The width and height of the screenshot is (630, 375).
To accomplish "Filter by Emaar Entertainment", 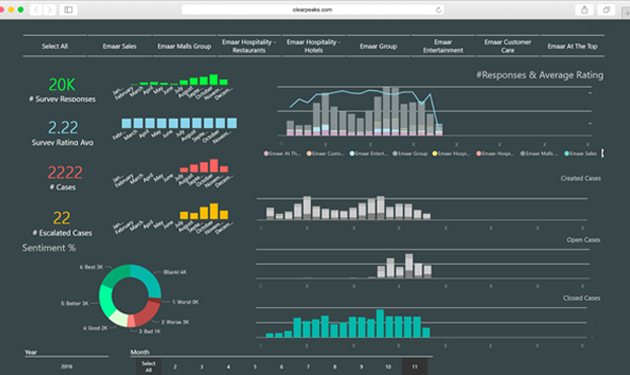I will (443, 46).
